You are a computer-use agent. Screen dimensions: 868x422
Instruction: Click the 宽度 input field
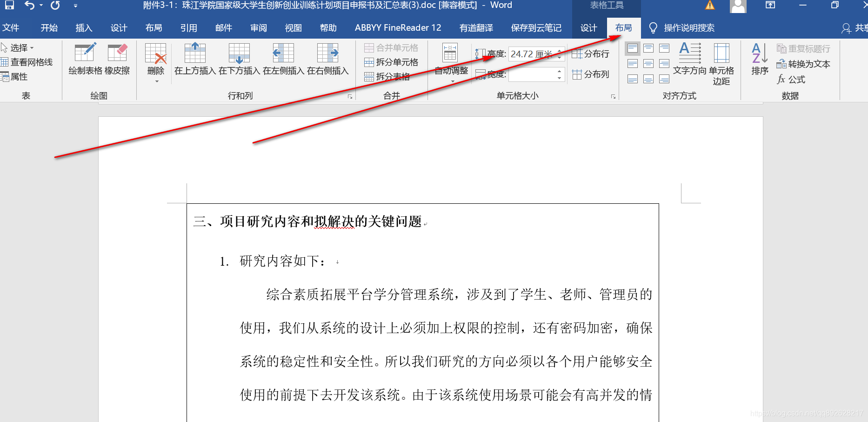pos(532,74)
